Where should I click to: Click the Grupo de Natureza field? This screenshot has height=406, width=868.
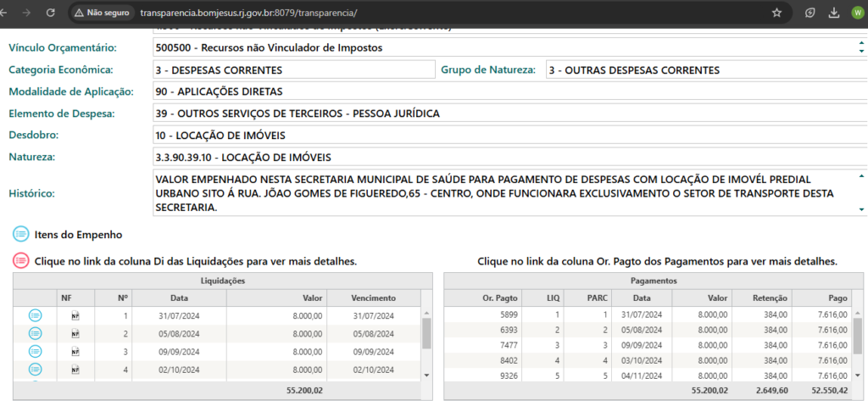point(706,70)
